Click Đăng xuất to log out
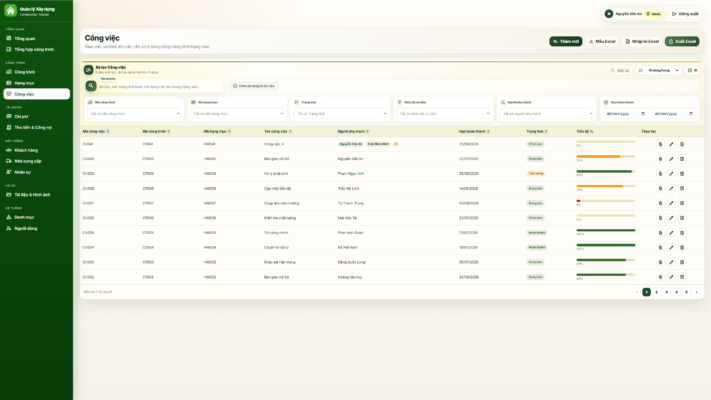 (x=685, y=14)
